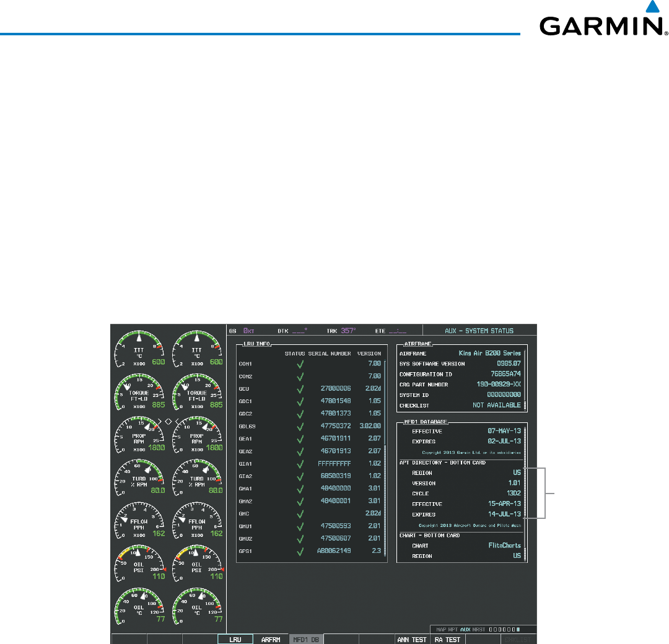Click the right engine ITT gauge
This screenshot has height=644, width=669.
pos(197,349)
